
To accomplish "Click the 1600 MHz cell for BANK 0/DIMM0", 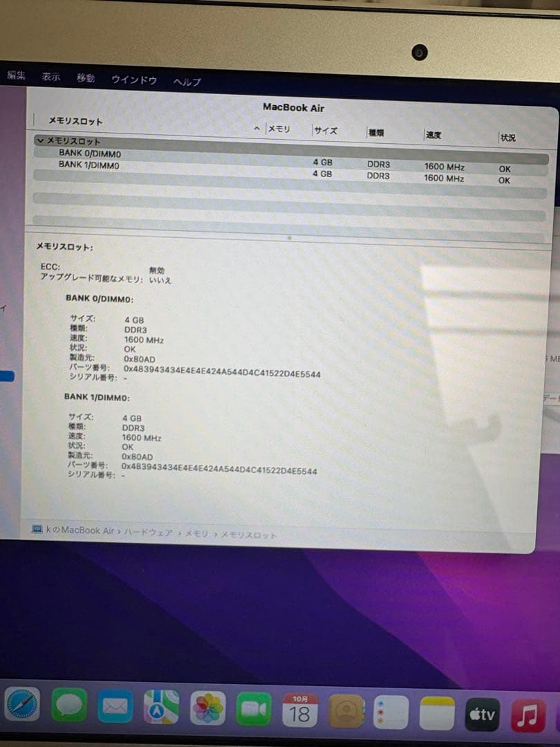I will pos(445,167).
